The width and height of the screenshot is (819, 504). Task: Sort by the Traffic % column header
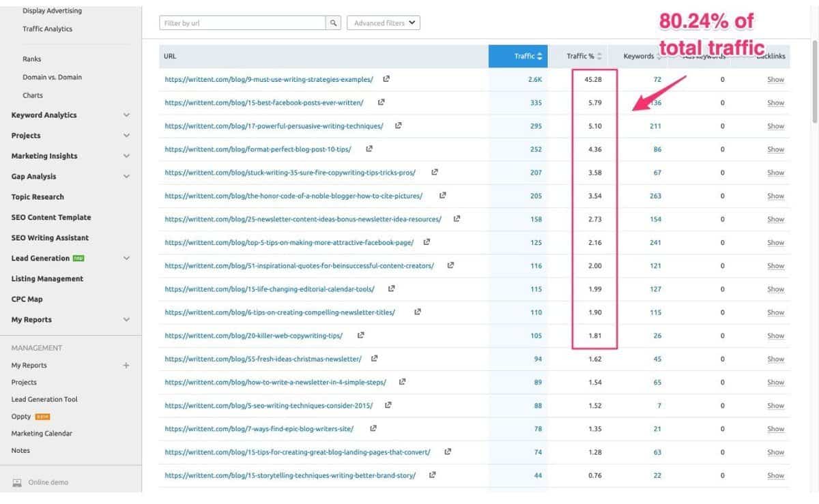pos(584,56)
